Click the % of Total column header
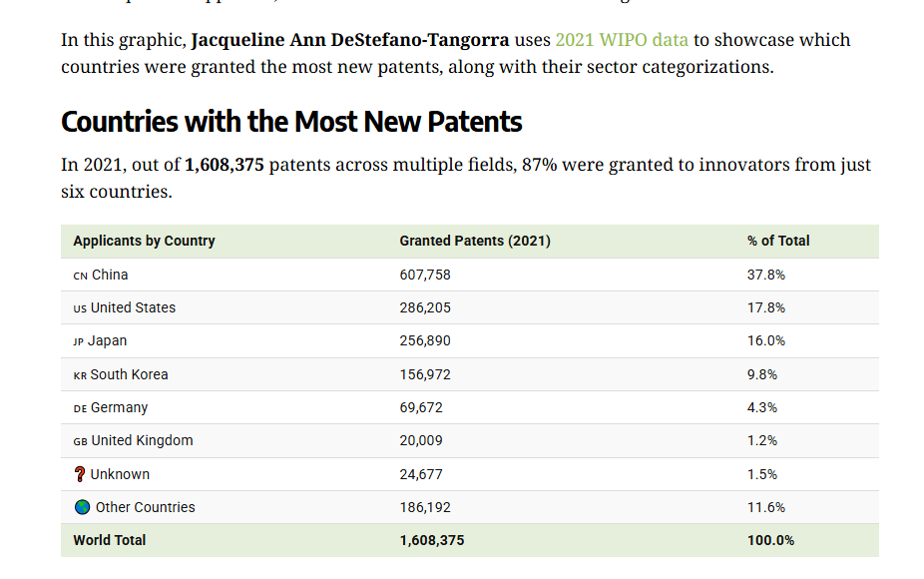Viewport: 924px width, 579px height. 778,241
